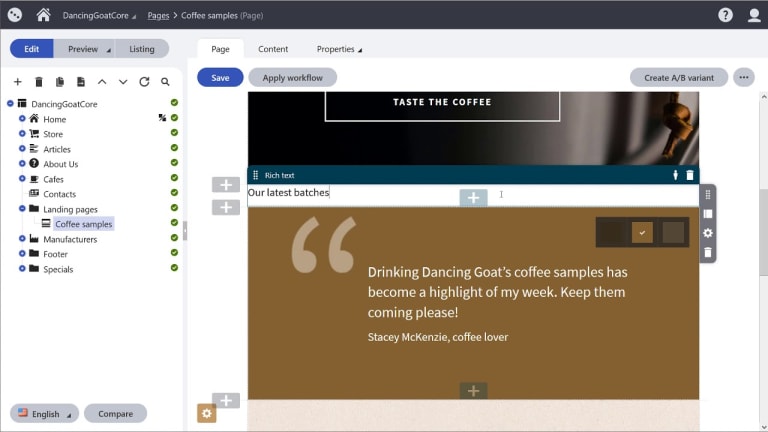
Task: Open the English language dropdown
Action: click(44, 413)
